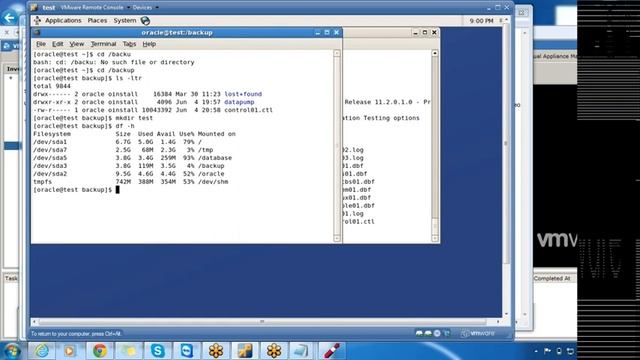Screen dimensions: 640x360
Task: Open the Action Center flag in system tray
Action: (548, 351)
